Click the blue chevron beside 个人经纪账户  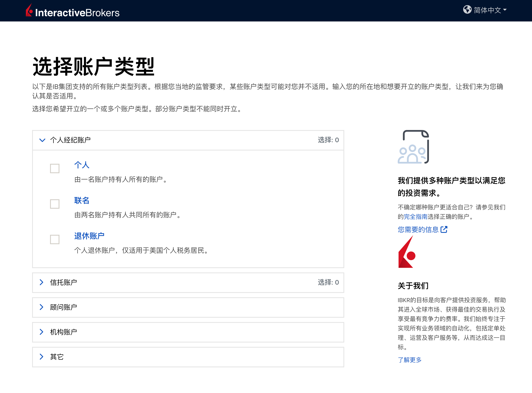point(42,140)
